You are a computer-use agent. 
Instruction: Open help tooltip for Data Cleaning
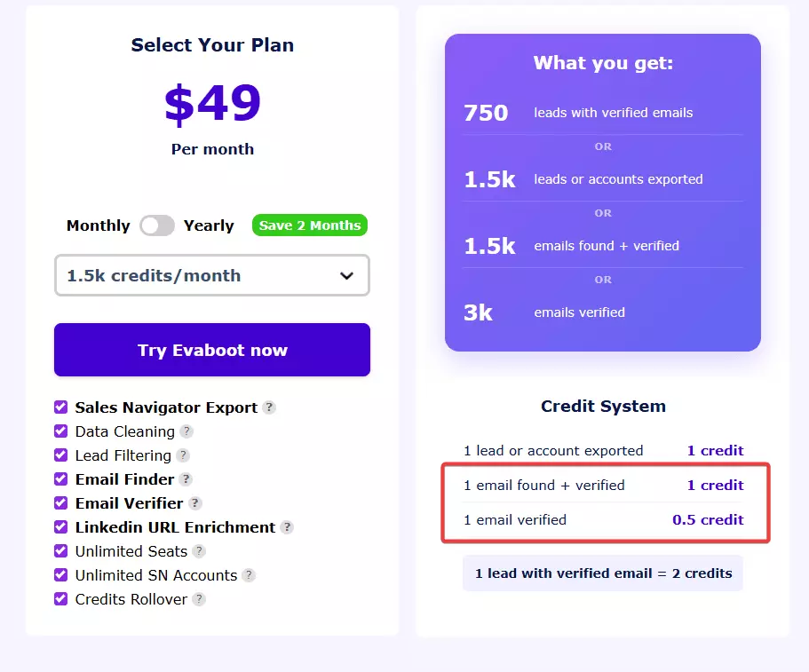coord(186,432)
